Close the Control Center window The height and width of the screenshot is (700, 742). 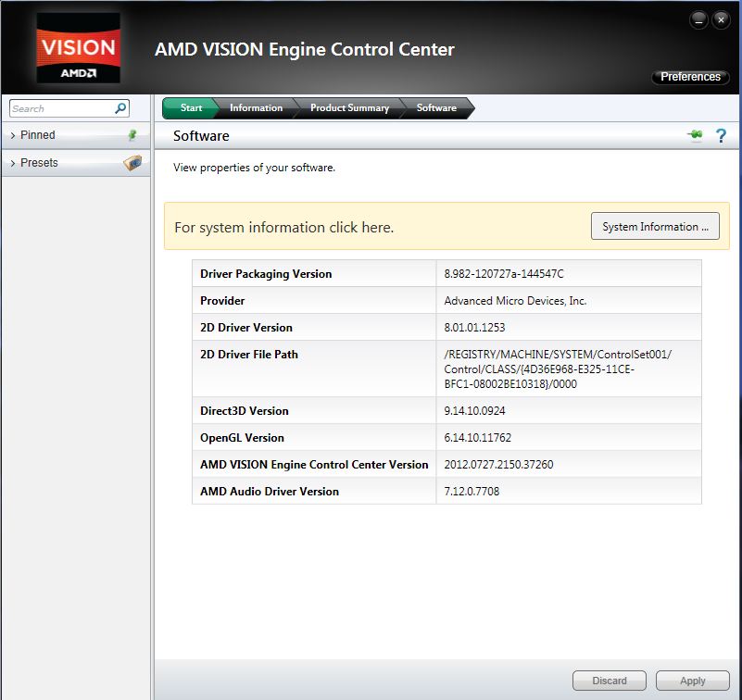tap(722, 20)
